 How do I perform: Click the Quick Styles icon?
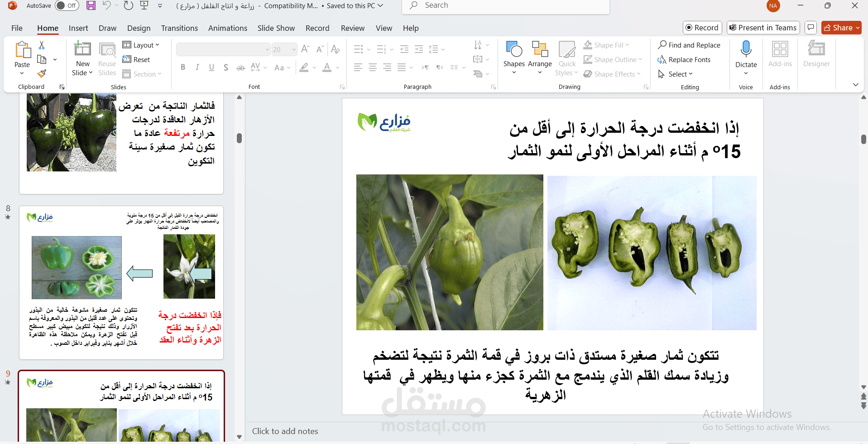tap(567, 49)
